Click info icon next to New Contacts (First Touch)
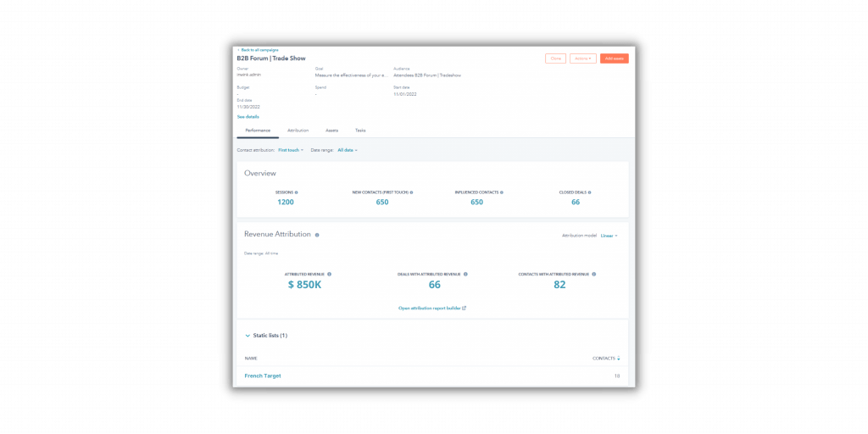Screen dimensions: 868x434 411,192
